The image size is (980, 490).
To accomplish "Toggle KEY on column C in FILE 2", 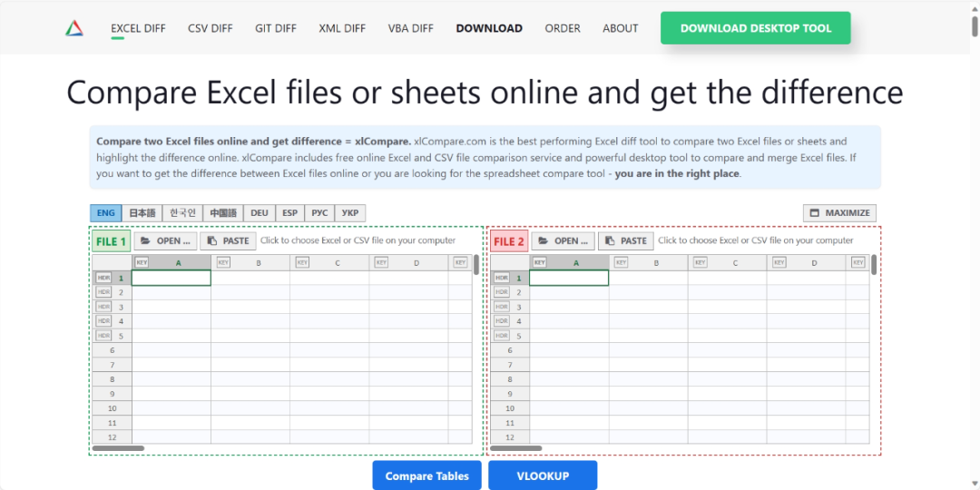I will pyautogui.click(x=701, y=262).
